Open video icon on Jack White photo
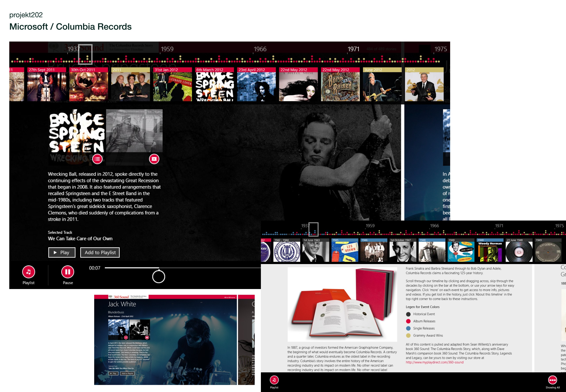This screenshot has height=392, width=566. tap(147, 337)
